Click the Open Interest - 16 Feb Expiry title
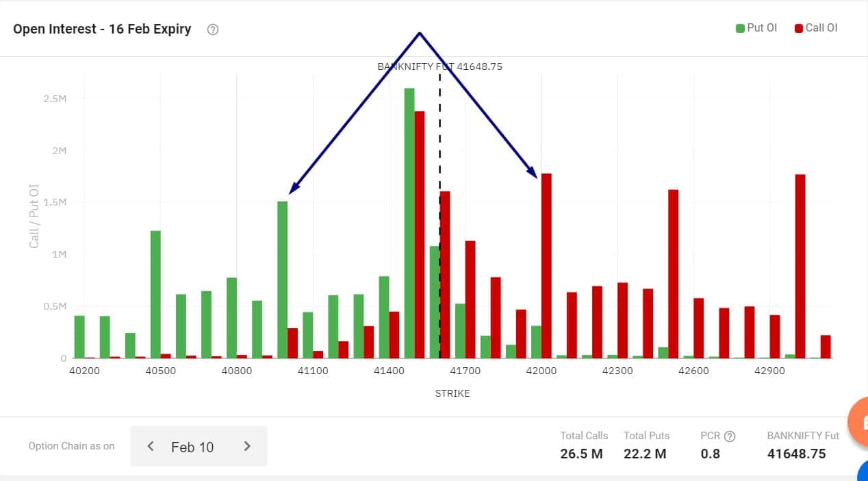 [x=103, y=29]
